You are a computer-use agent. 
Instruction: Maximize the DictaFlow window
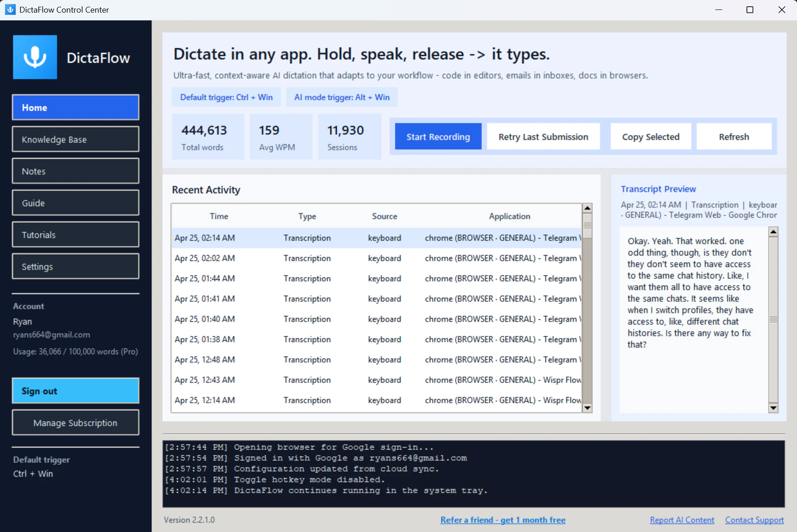coord(750,10)
